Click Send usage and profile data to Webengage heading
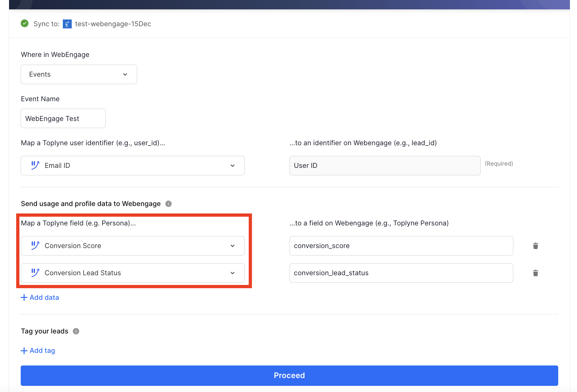Viewport: 577px width, 392px height. tap(91, 204)
